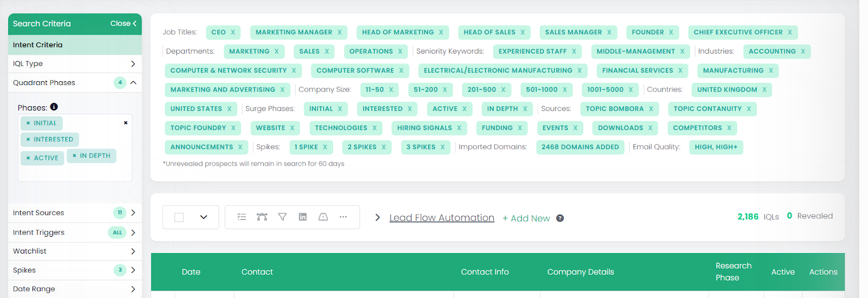Click the LinkedIn icon in the toolbar
Screen dimensions: 868x298
[303, 217]
